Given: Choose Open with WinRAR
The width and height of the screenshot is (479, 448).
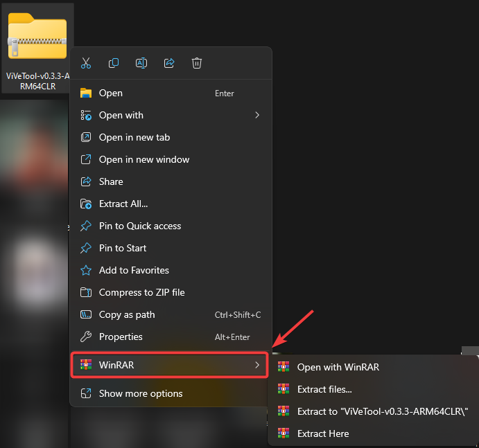Looking at the screenshot, I should 373,367.
